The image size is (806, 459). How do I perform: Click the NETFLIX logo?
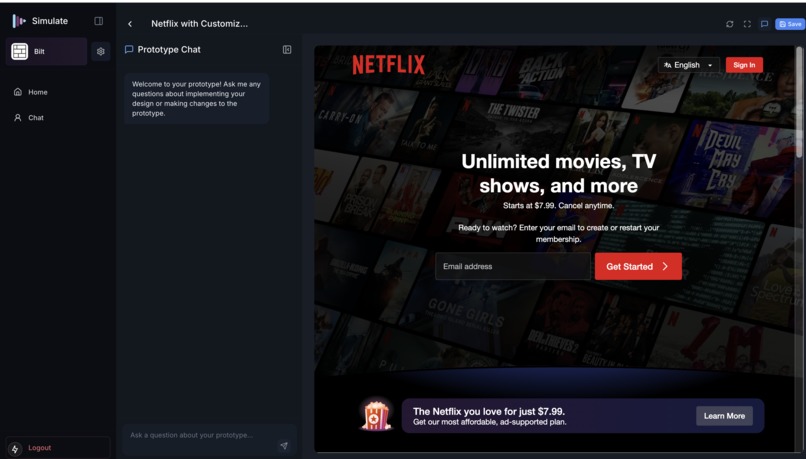point(389,65)
